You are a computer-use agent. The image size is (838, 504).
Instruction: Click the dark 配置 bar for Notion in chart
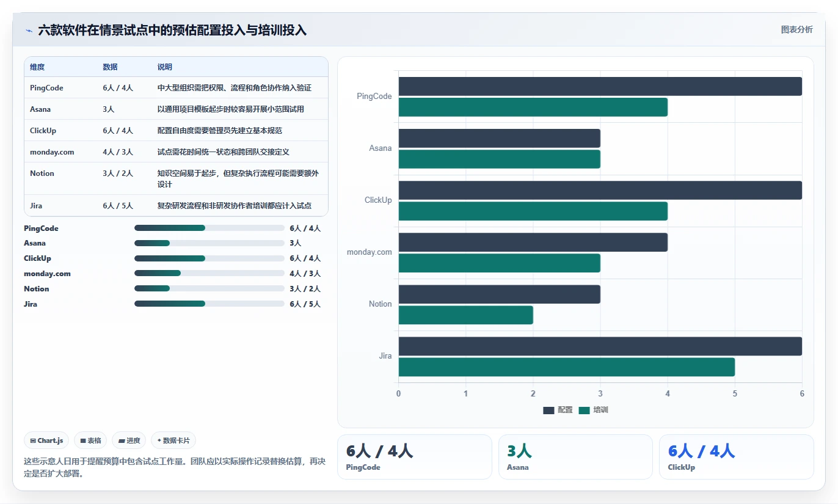coord(499,294)
